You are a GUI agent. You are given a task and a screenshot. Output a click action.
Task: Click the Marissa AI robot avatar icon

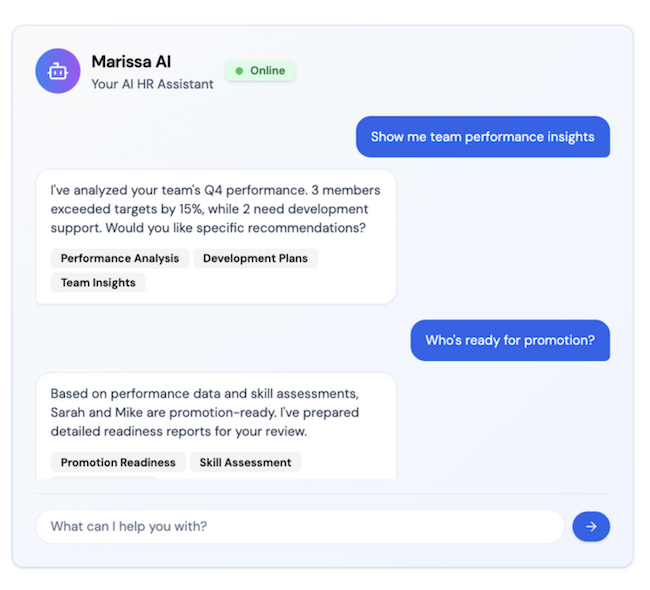pyautogui.click(x=58, y=71)
